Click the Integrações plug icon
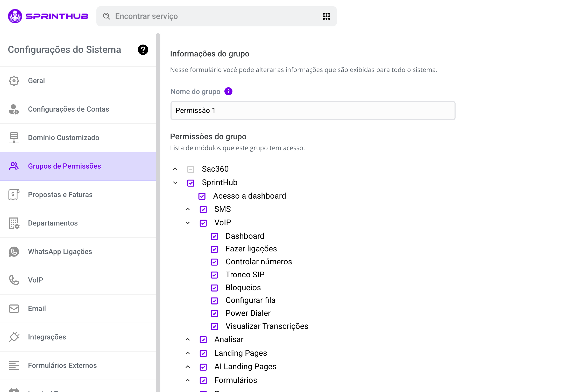The height and width of the screenshot is (392, 567). click(x=14, y=337)
